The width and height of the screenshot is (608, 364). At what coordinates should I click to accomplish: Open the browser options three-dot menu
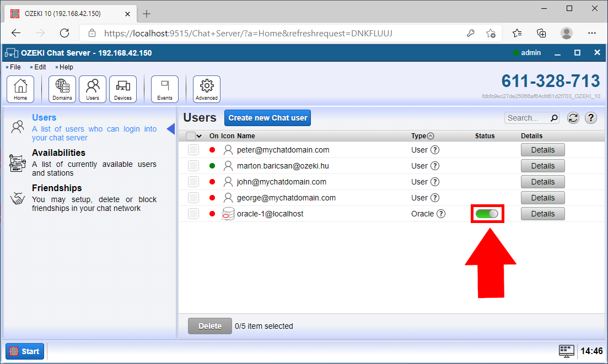point(592,33)
